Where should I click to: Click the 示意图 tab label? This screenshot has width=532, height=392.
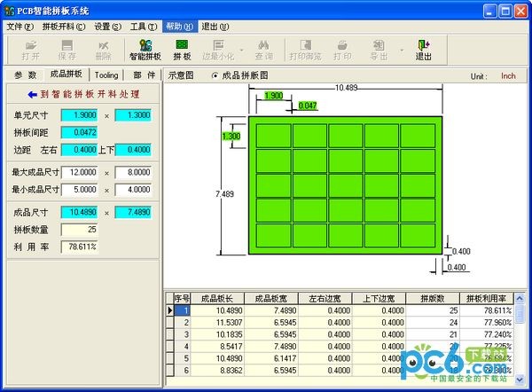point(181,75)
